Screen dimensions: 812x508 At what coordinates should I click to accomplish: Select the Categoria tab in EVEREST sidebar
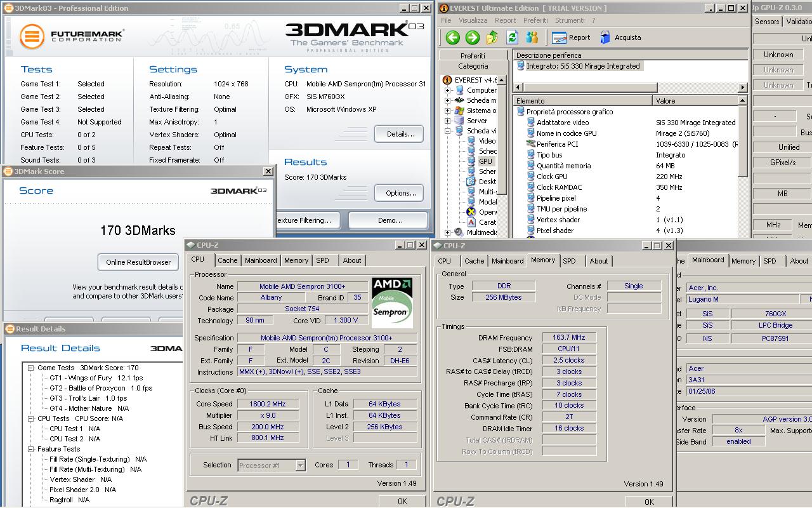[x=473, y=66]
